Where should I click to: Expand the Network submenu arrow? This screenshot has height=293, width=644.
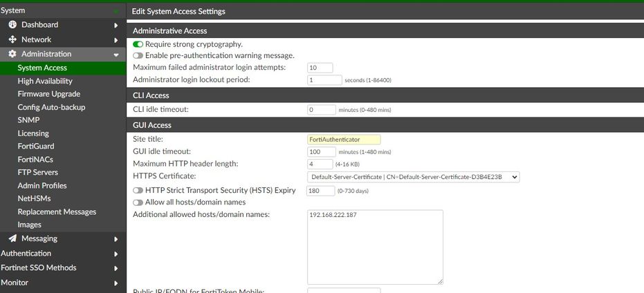(x=116, y=40)
